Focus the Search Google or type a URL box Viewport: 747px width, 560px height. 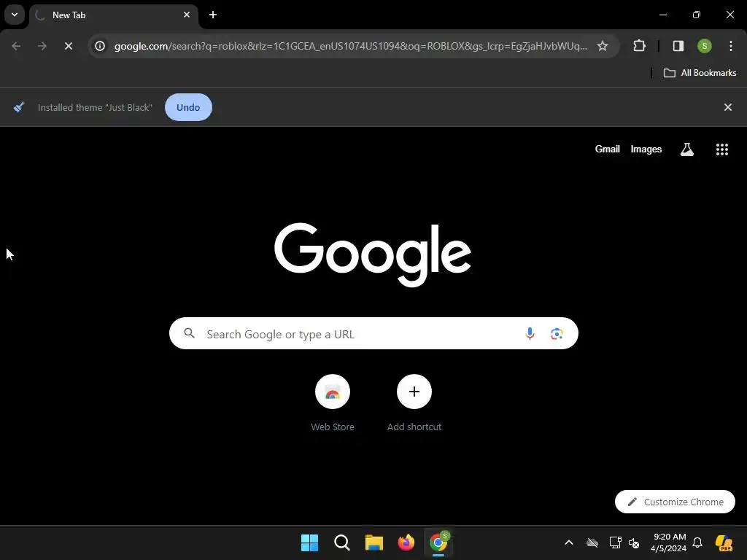pos(373,333)
